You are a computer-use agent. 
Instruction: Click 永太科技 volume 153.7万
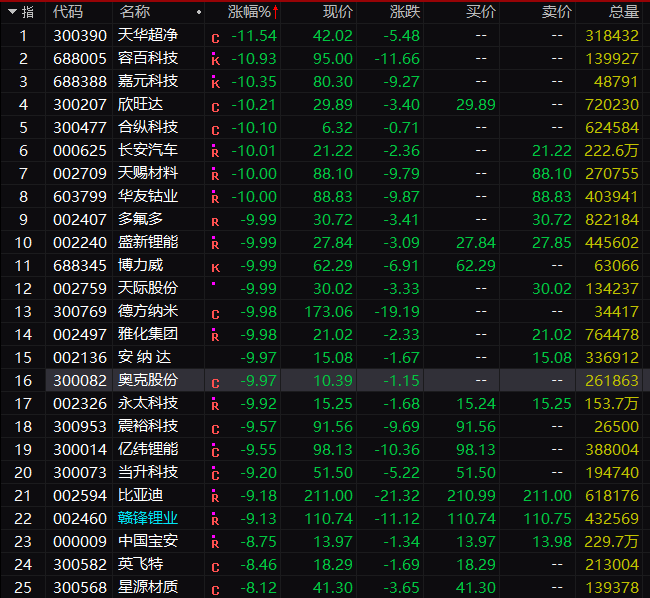pyautogui.click(x=611, y=404)
